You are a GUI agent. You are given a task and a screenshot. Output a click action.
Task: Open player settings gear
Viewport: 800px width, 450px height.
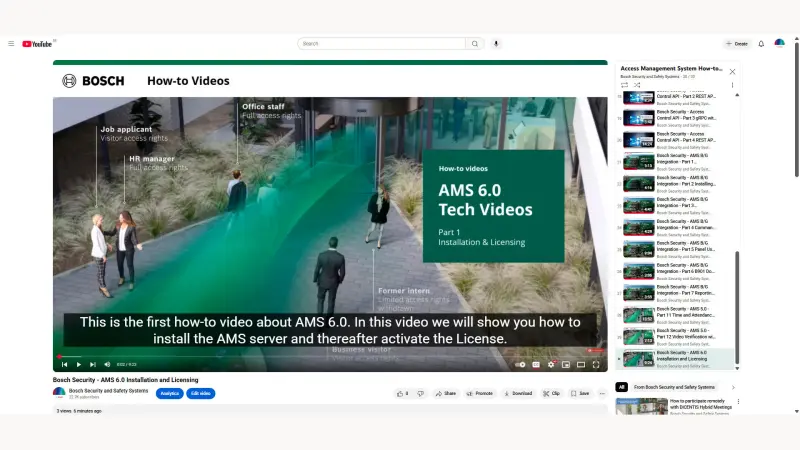point(551,364)
